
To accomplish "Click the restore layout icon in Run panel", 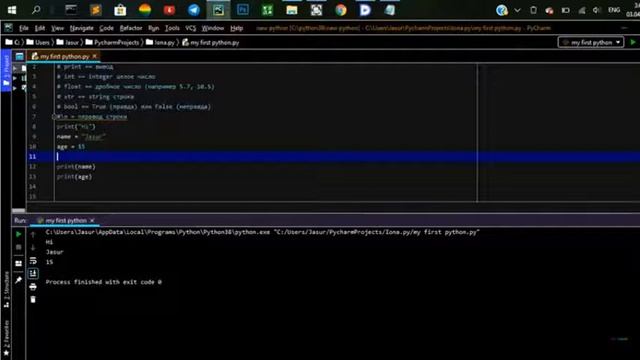I will (x=19, y=264).
